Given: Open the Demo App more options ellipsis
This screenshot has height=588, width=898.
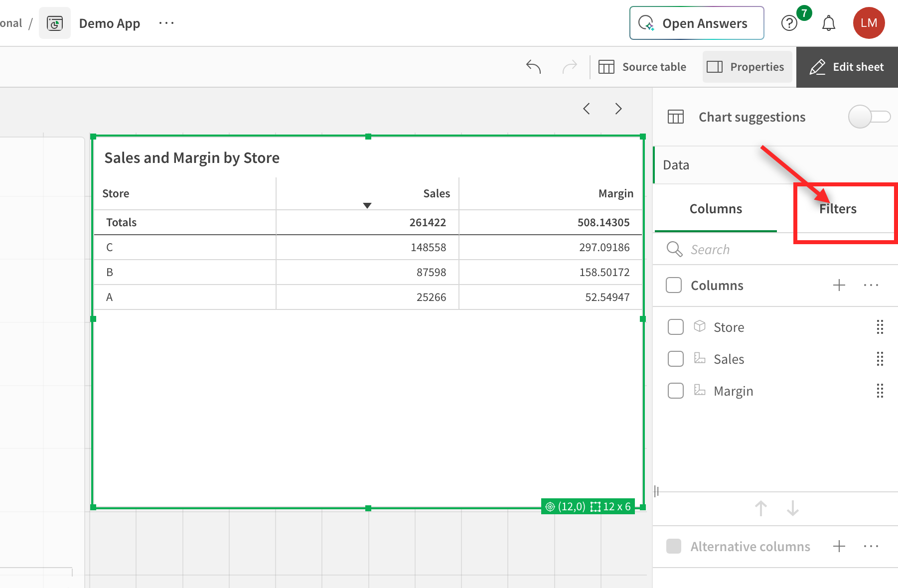Looking at the screenshot, I should coord(166,23).
